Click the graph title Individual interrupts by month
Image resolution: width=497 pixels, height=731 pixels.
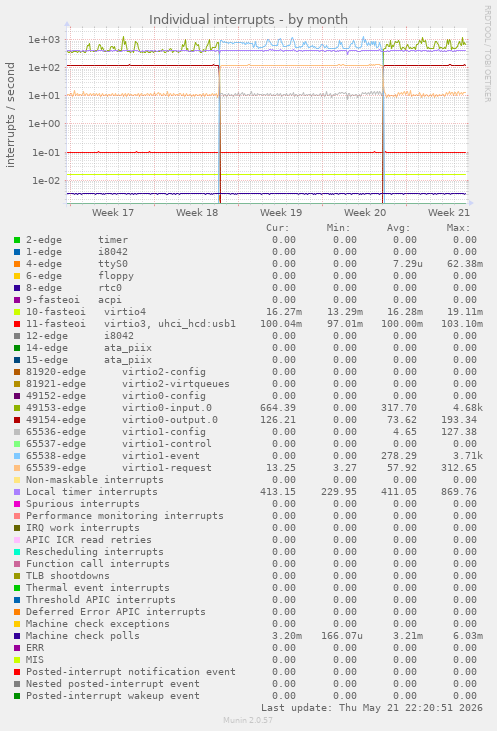248,20
